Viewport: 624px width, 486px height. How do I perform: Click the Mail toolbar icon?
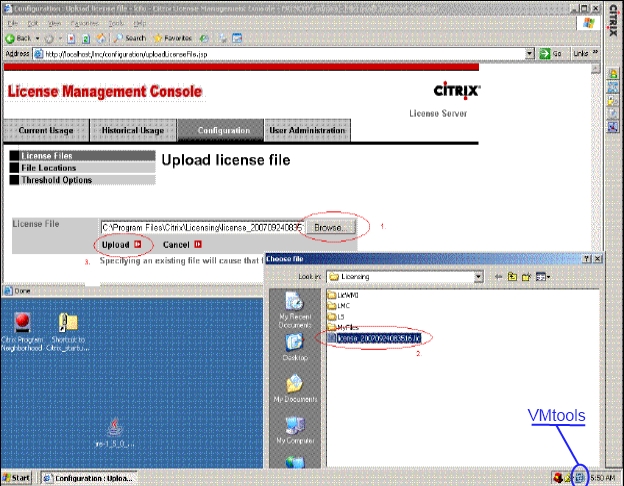pyautogui.click(x=223, y=38)
